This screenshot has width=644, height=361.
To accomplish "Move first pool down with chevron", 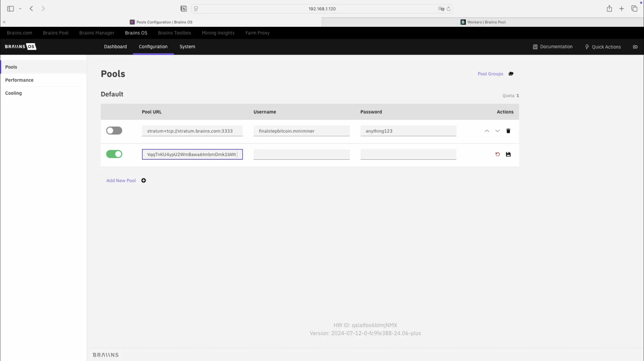I will tap(497, 131).
